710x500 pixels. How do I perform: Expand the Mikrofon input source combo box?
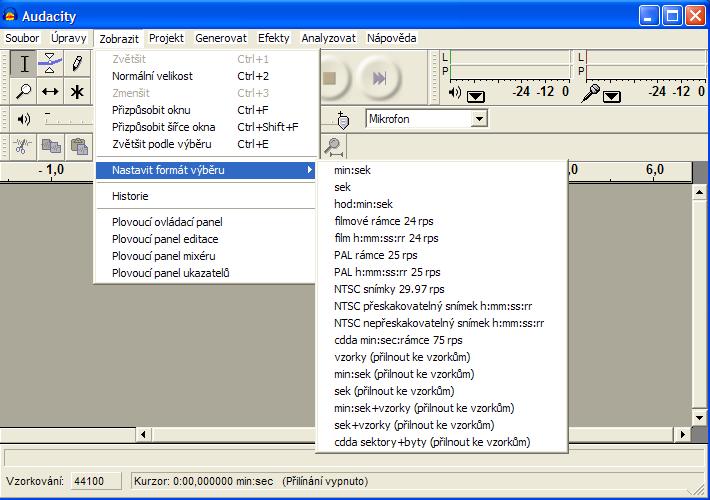point(479,119)
